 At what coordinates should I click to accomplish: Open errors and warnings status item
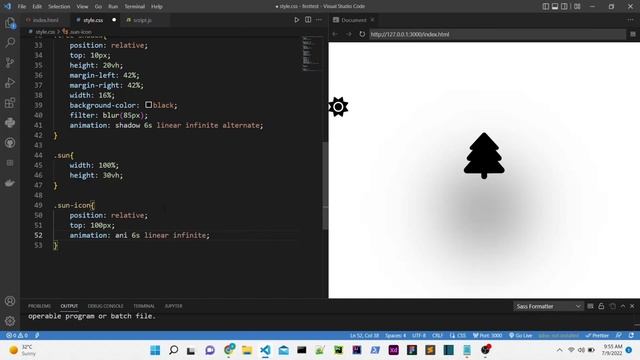coord(17,336)
